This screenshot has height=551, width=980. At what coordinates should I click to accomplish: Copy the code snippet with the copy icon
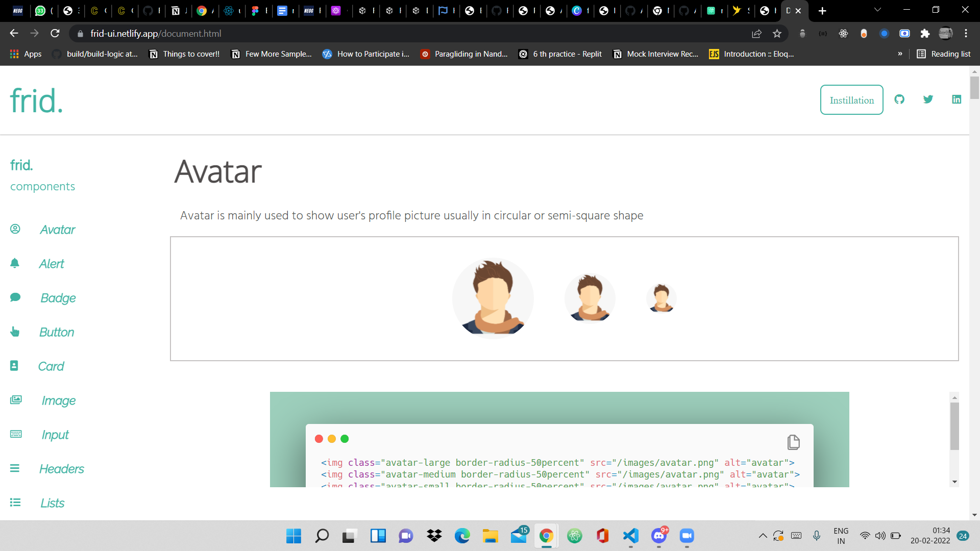coord(793,442)
